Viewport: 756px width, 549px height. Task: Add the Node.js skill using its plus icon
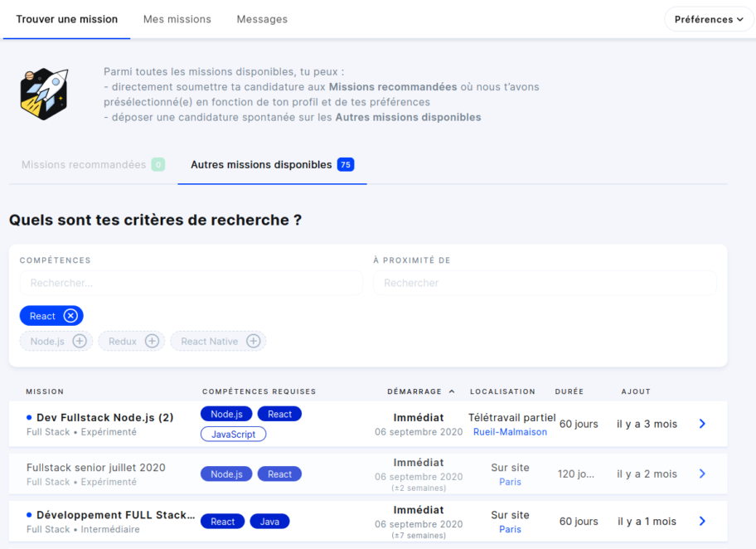tap(78, 341)
